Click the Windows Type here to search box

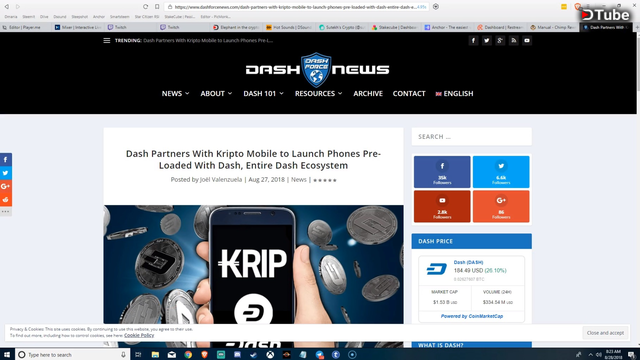(73, 355)
